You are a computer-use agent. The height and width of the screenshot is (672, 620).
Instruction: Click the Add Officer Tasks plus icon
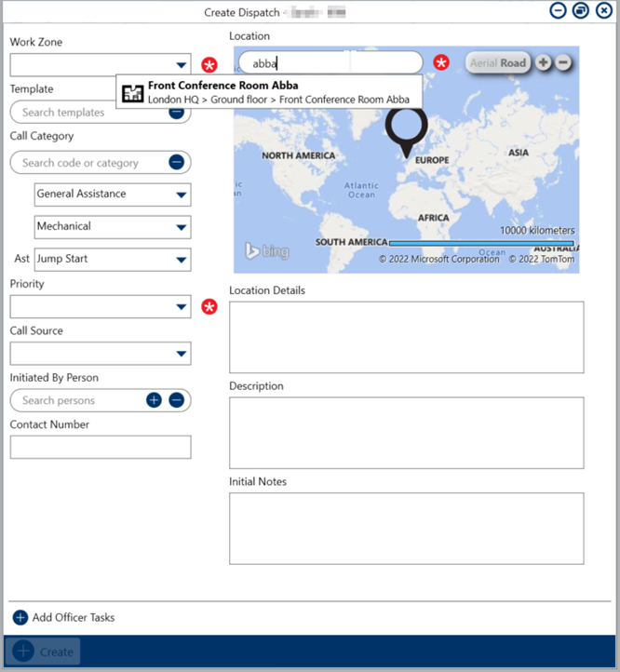coord(20,617)
